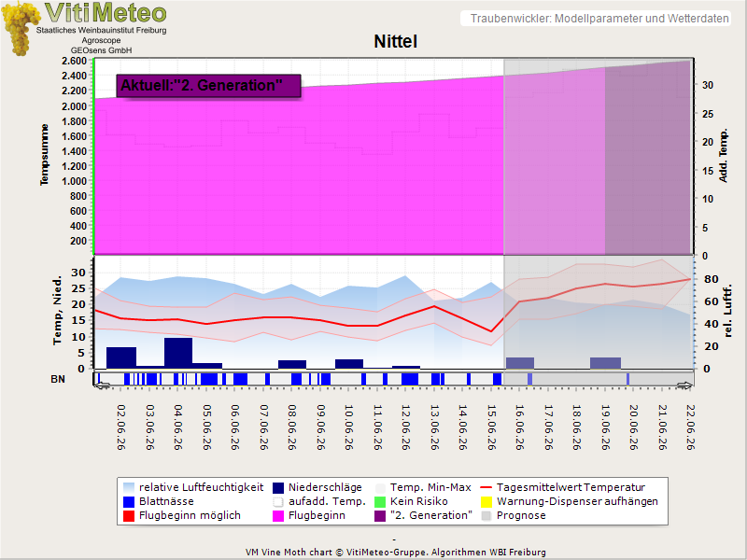Click the yellow Warnung-Dispenser aufhängen swatch
The height and width of the screenshot is (560, 747).
click(486, 502)
